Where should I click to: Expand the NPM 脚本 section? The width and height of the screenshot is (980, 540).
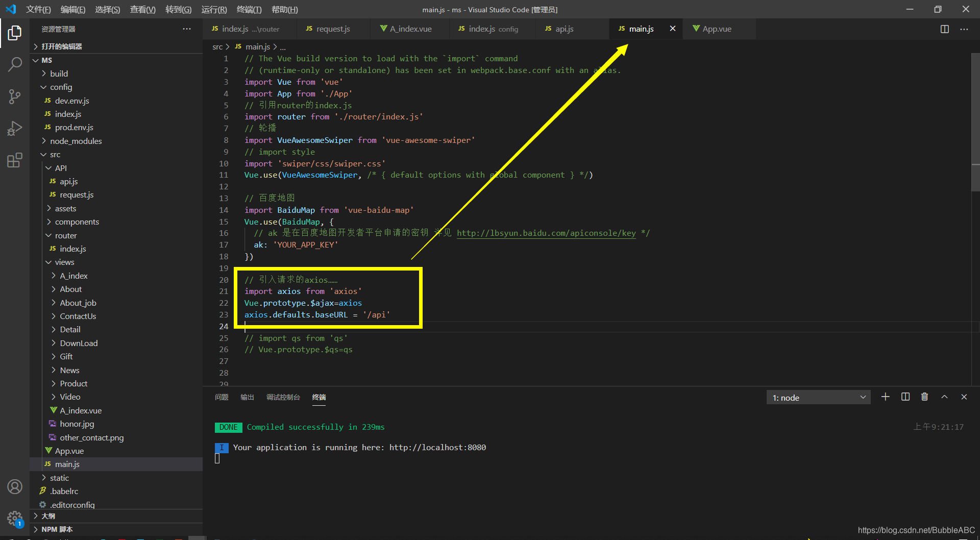click(116, 529)
